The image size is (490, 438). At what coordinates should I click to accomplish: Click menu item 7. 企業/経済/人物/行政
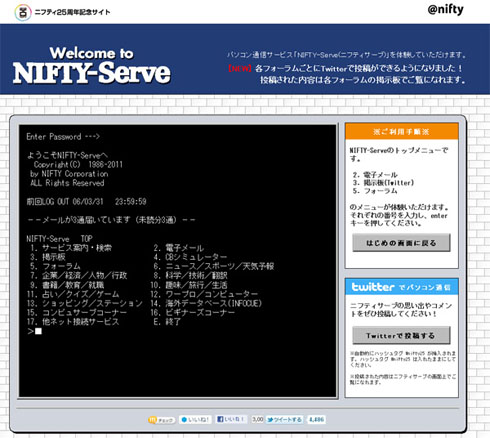(x=79, y=276)
